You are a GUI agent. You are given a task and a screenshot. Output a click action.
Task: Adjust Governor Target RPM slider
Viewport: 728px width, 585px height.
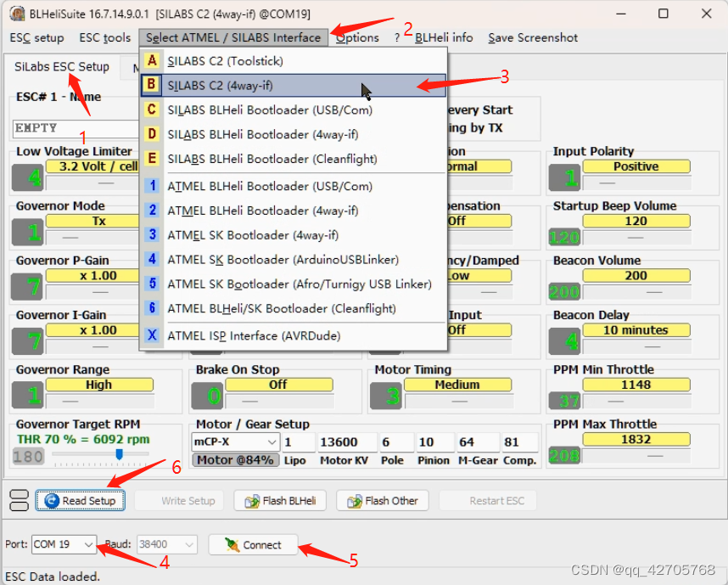(x=120, y=454)
